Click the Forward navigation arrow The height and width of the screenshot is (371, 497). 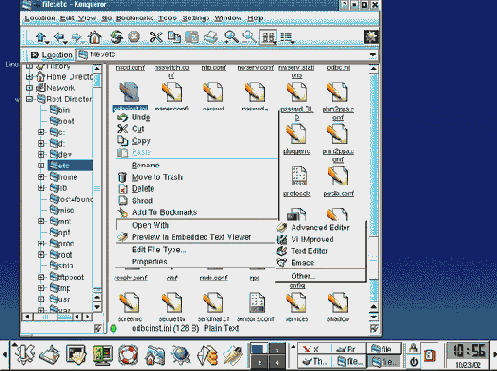click(77, 38)
